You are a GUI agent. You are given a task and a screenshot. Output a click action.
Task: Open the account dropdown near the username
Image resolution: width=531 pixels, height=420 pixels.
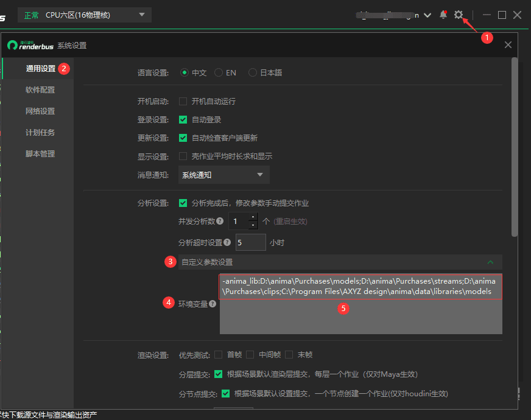tap(427, 15)
